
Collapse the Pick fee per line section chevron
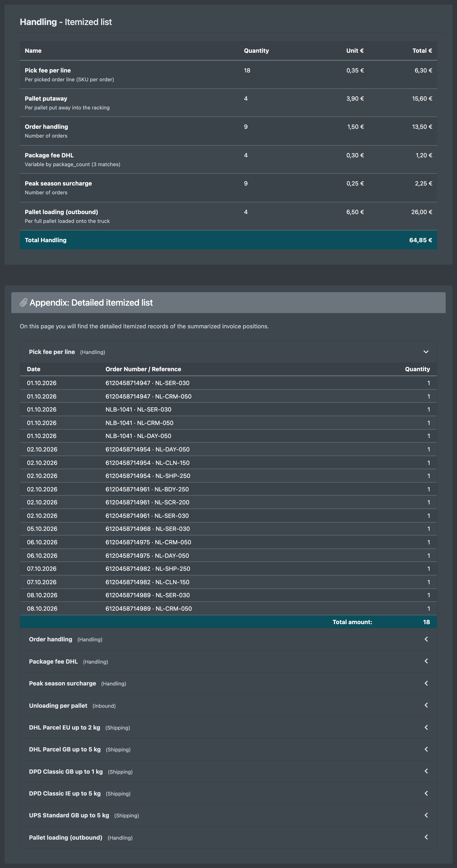(x=426, y=352)
